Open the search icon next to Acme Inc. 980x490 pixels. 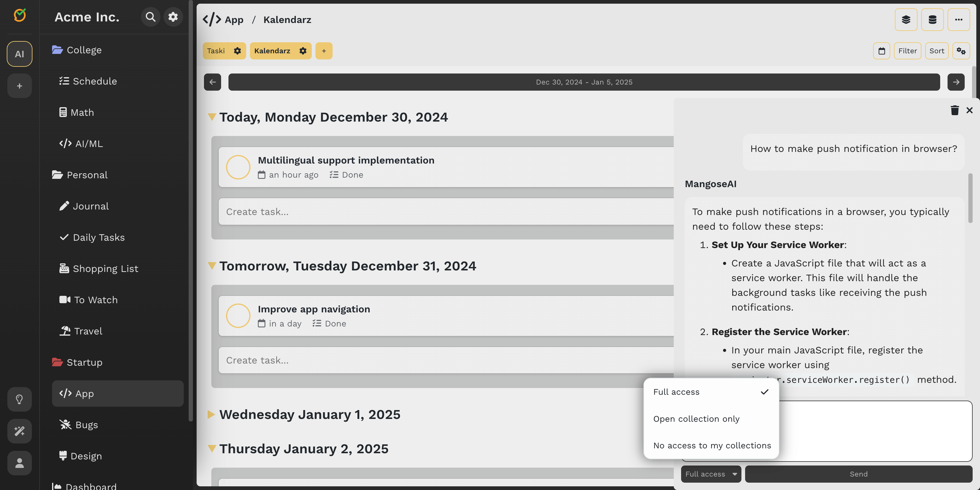[x=150, y=17]
